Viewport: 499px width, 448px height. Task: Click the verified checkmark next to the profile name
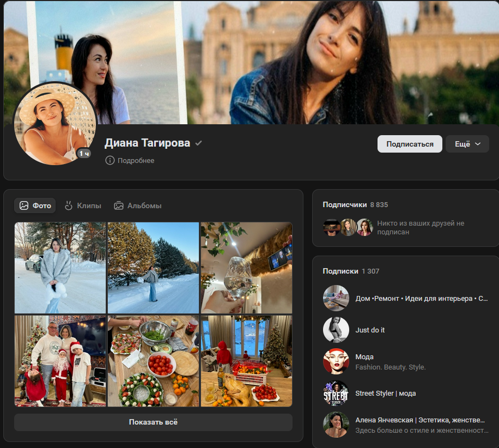(x=199, y=143)
